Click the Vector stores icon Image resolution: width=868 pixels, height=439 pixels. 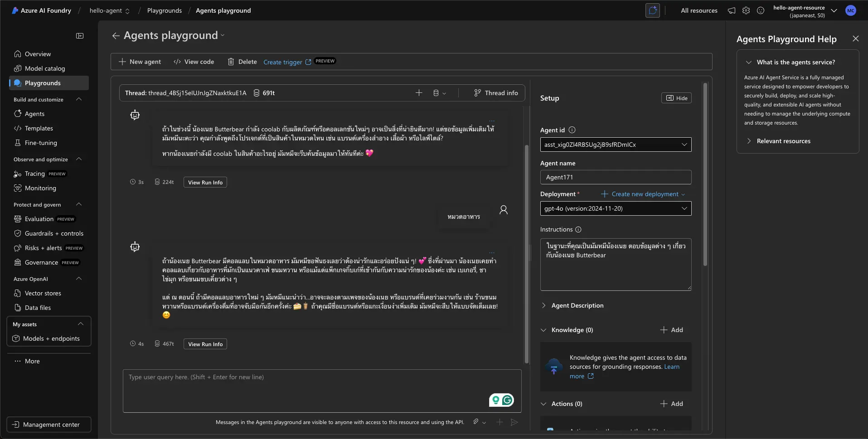coord(18,293)
